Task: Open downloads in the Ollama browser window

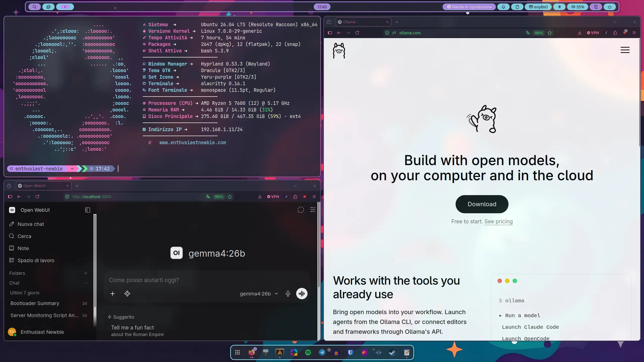Action: [580, 33]
